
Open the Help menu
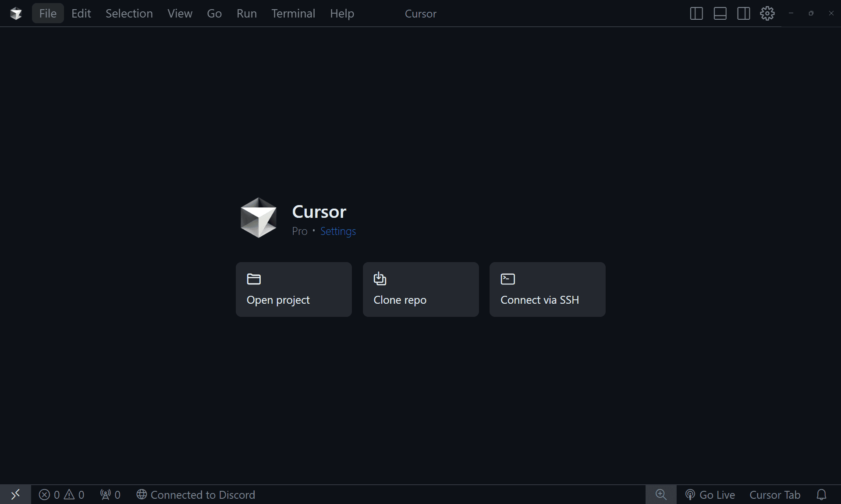click(342, 13)
